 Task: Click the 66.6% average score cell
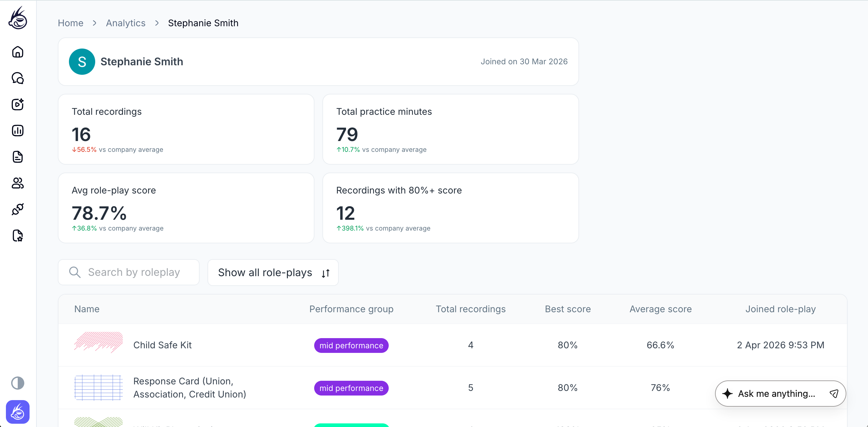pos(661,345)
